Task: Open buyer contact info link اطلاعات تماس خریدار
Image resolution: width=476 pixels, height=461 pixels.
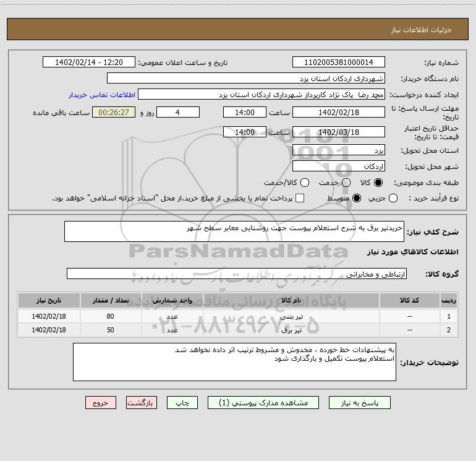Action: coord(102,95)
